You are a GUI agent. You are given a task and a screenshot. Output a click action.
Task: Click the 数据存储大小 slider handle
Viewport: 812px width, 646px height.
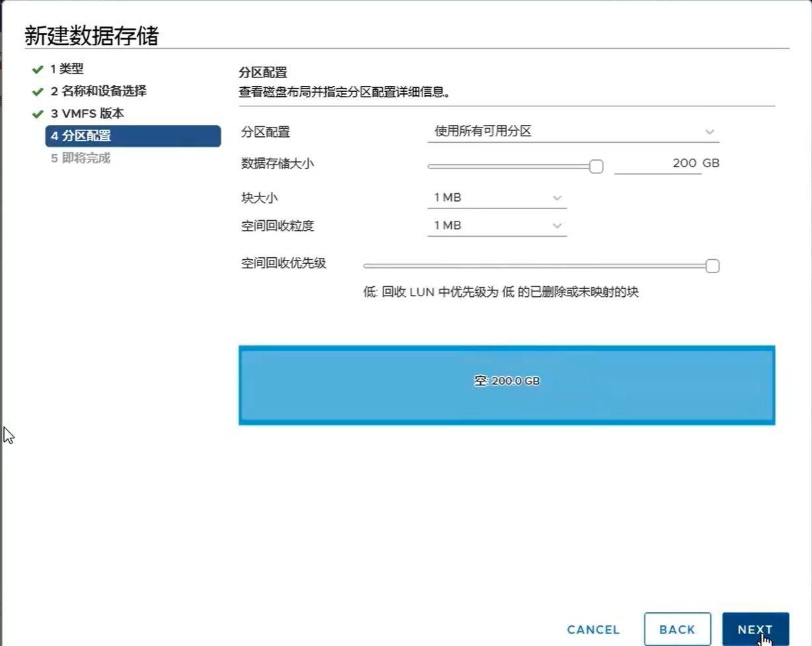coord(596,166)
